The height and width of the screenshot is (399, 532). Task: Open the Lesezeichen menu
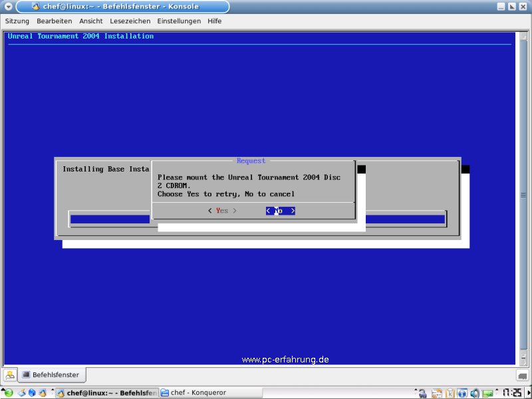pyautogui.click(x=130, y=21)
